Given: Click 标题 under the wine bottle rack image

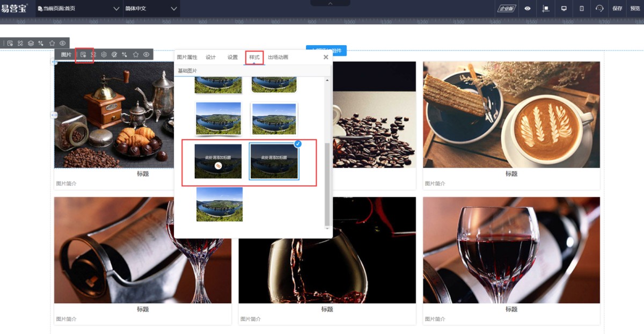Looking at the screenshot, I should 143,309.
